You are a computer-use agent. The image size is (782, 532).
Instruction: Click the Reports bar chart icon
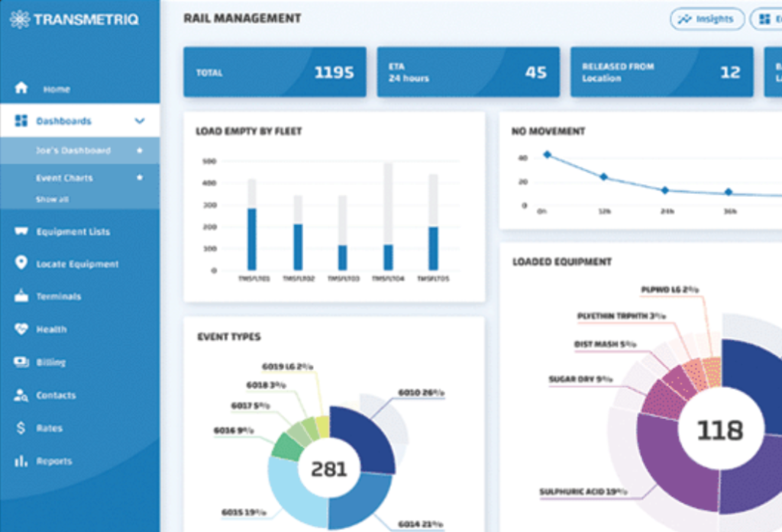coord(21,461)
